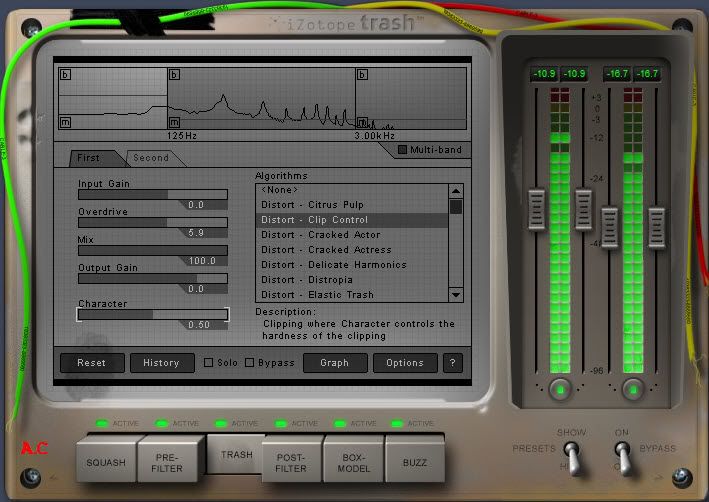Screen dimensions: 709x502
Task: Open the History button
Action: click(x=161, y=363)
